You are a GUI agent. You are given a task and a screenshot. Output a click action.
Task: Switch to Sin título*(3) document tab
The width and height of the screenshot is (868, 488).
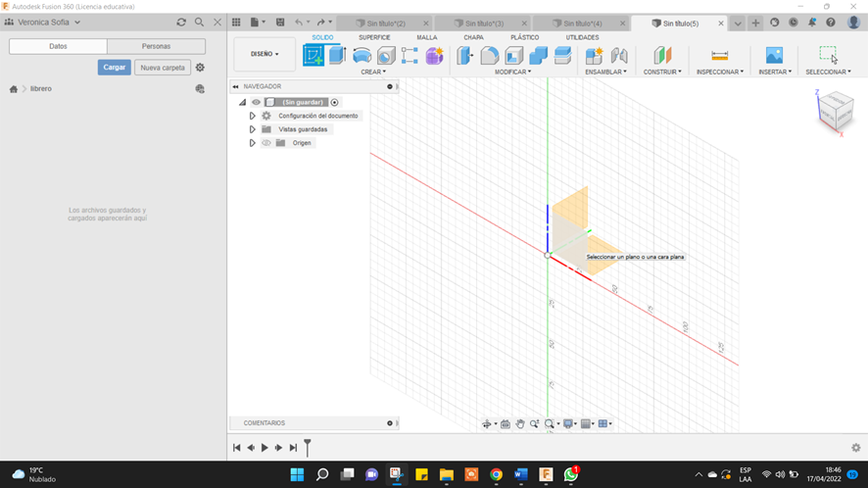tap(483, 24)
